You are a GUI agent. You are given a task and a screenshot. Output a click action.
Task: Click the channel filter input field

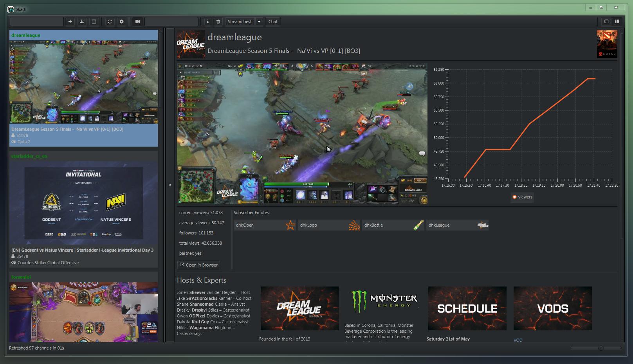[37, 22]
